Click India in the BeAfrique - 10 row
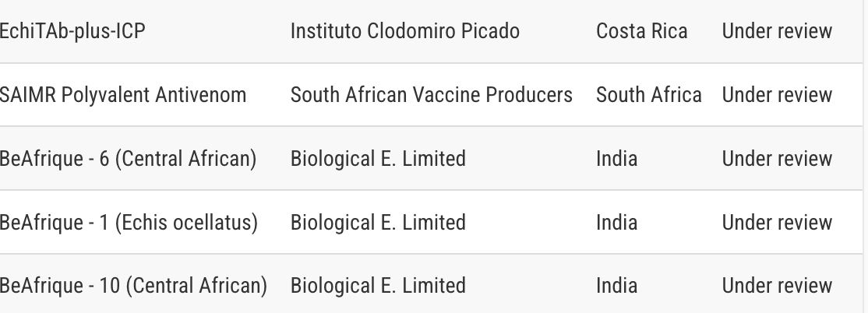The height and width of the screenshot is (313, 868). [x=616, y=286]
